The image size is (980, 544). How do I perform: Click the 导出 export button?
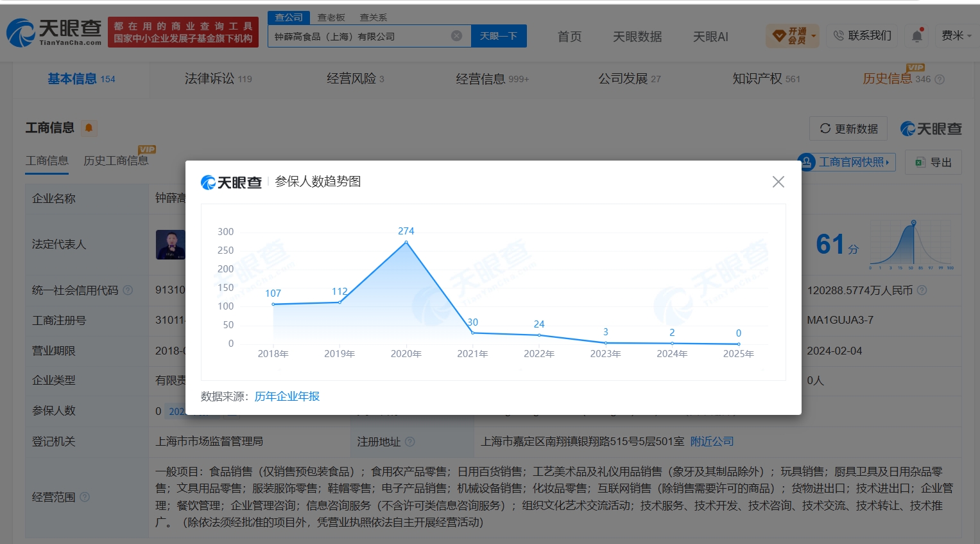[x=934, y=162]
